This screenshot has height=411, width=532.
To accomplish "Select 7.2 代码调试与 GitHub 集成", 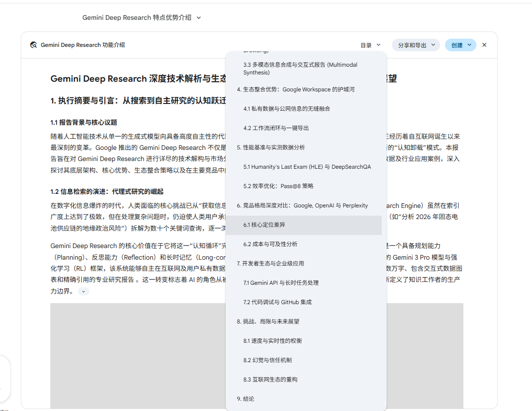I will (x=303, y=302).
